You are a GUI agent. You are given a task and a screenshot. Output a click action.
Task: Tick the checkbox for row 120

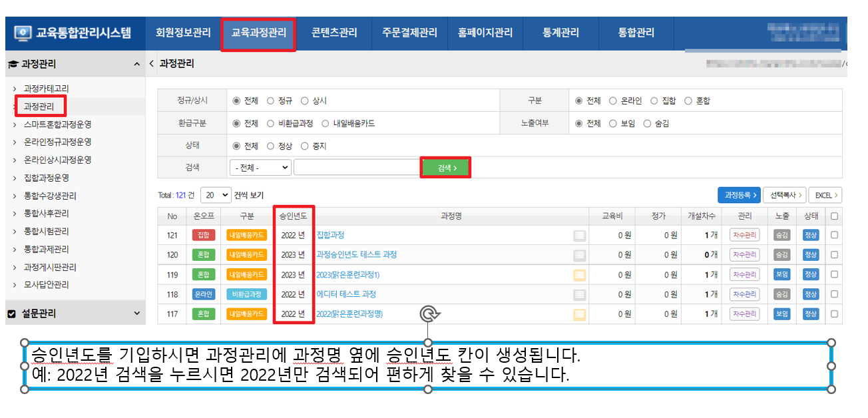[x=834, y=255]
